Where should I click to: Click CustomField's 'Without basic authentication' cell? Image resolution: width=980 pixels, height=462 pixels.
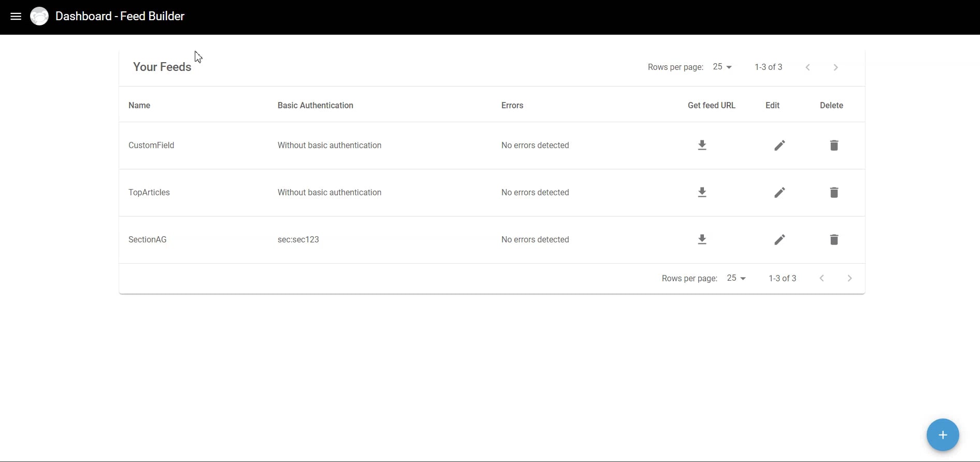[x=329, y=145]
